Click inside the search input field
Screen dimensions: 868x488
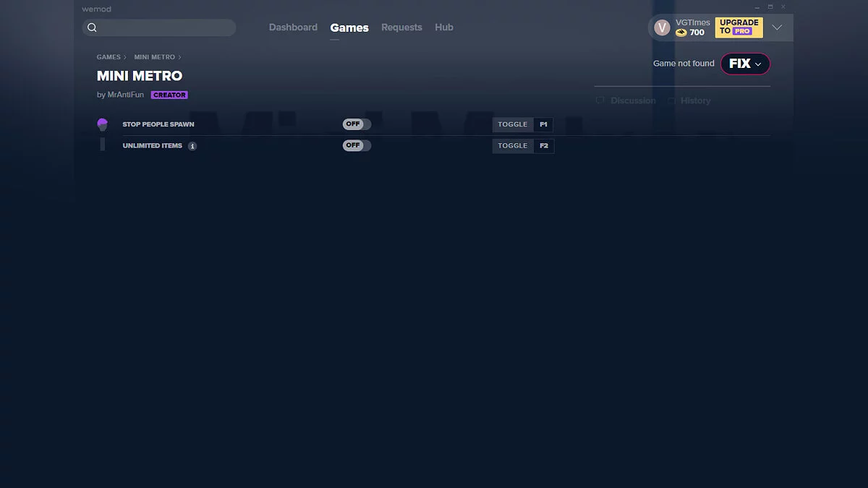tap(159, 27)
